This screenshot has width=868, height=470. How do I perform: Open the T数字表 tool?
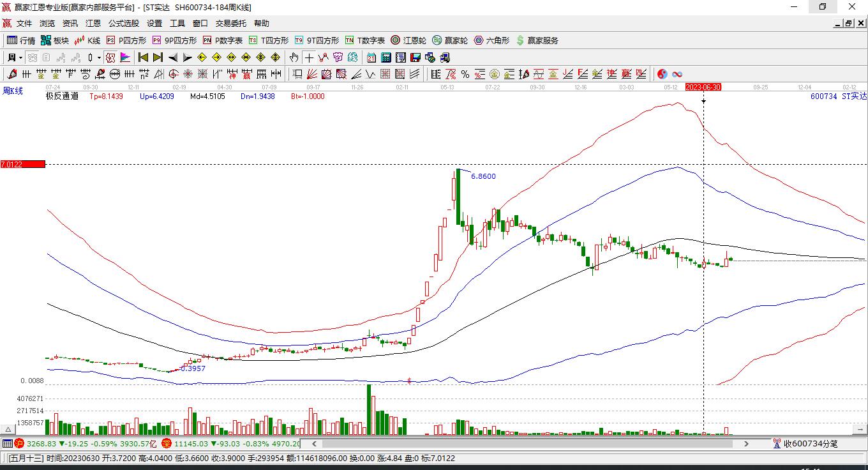tap(364, 40)
